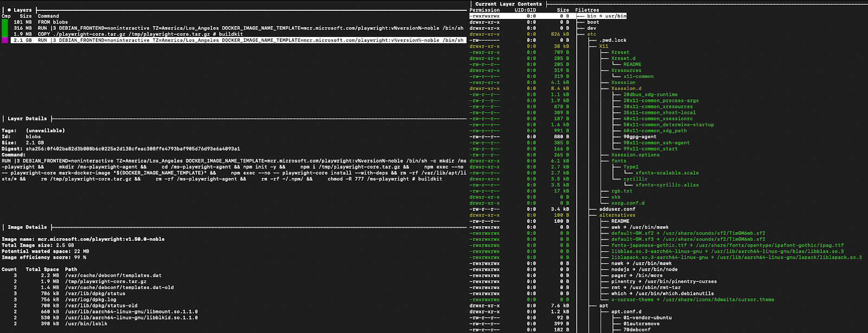Click the layer Digest sha256 value
868x333 pixels.
(133, 149)
